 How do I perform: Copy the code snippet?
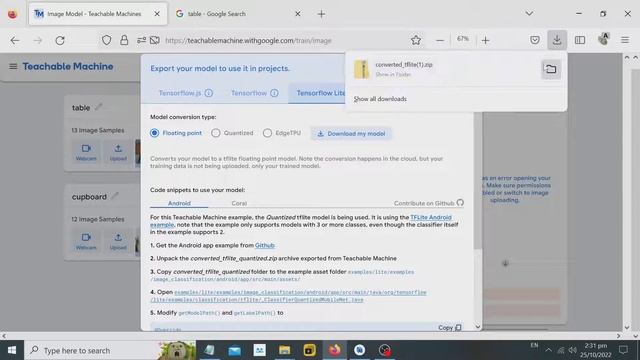coord(449,327)
